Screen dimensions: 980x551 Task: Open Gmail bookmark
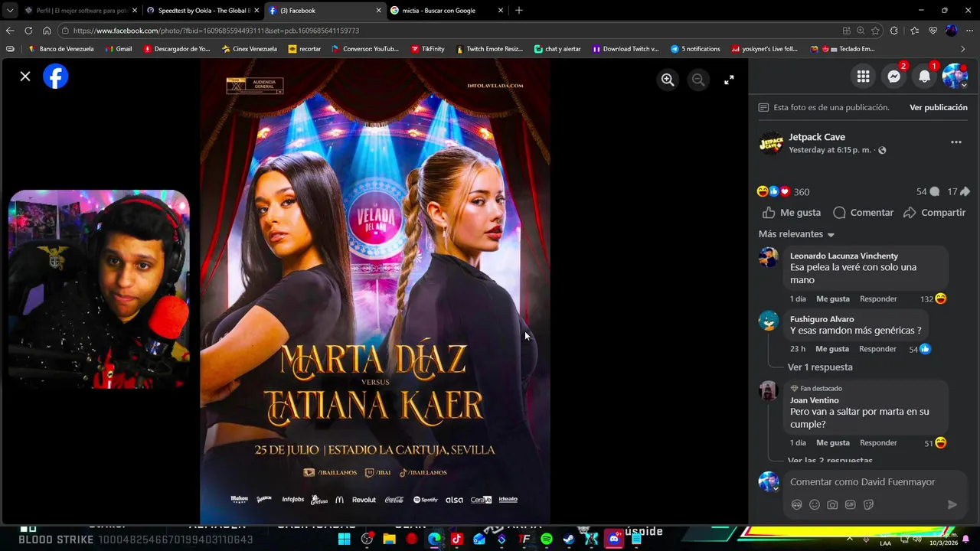point(118,49)
